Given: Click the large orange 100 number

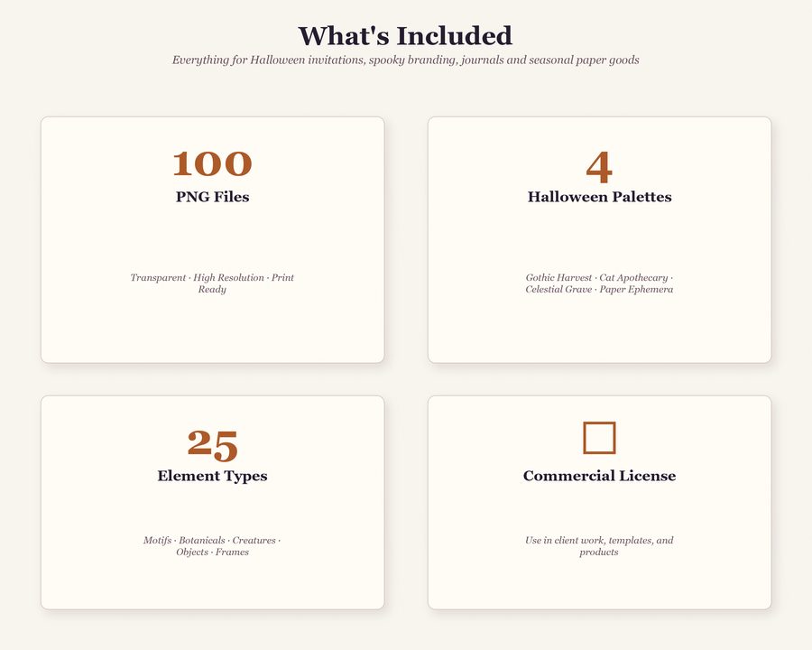Looking at the screenshot, I should (212, 163).
